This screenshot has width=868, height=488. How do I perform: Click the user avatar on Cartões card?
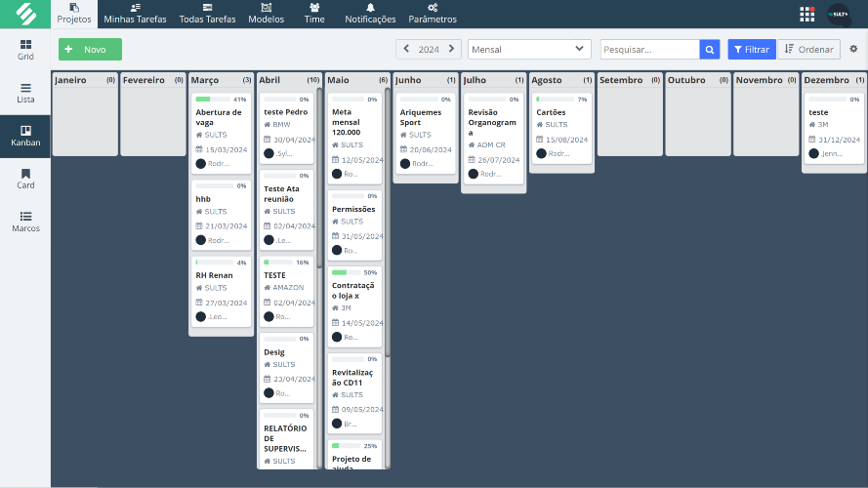point(541,154)
